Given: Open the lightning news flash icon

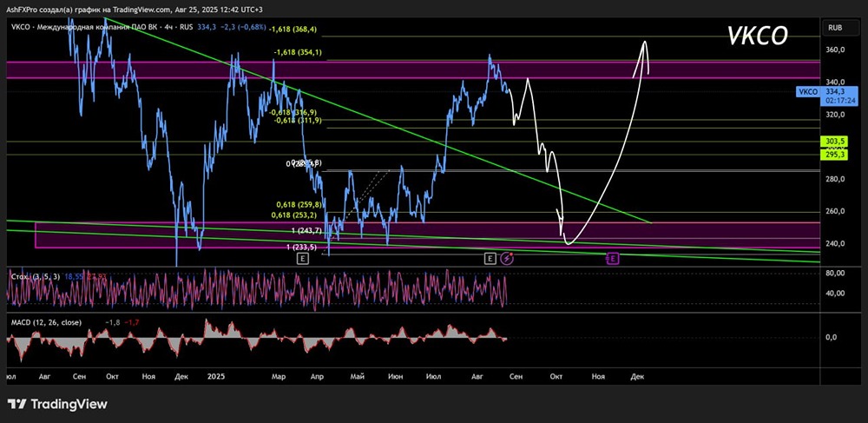Looking at the screenshot, I should tap(508, 258).
